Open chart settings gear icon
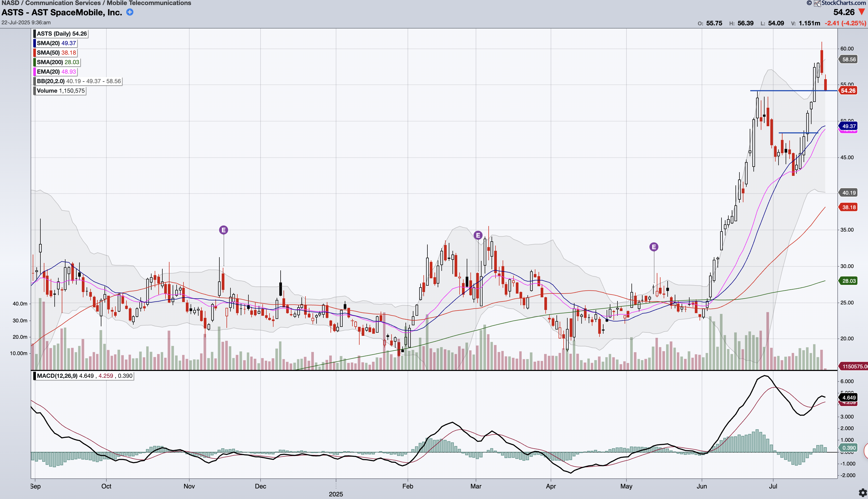This screenshot has width=868, height=499. coord(862,493)
